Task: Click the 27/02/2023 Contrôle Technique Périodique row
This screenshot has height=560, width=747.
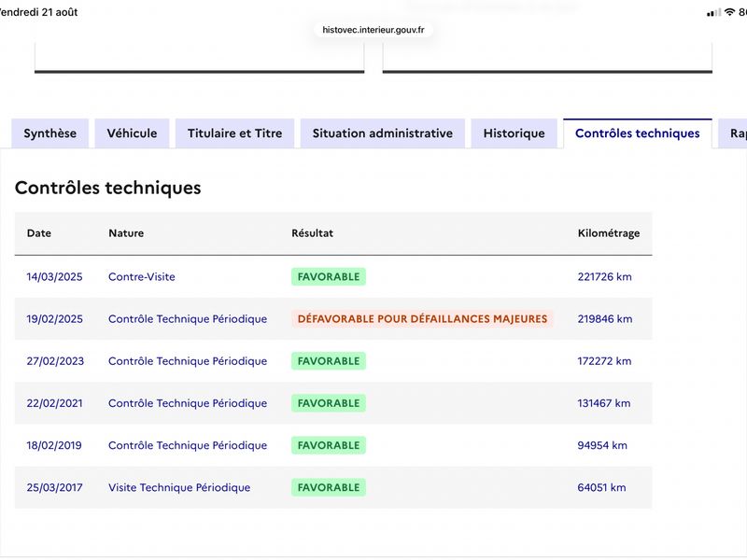Action: point(333,361)
